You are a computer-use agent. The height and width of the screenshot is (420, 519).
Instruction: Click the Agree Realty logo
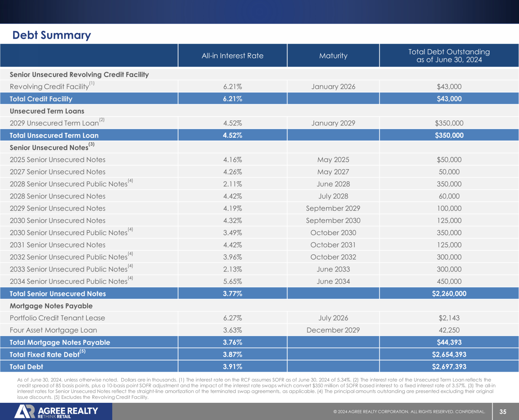tap(56, 412)
